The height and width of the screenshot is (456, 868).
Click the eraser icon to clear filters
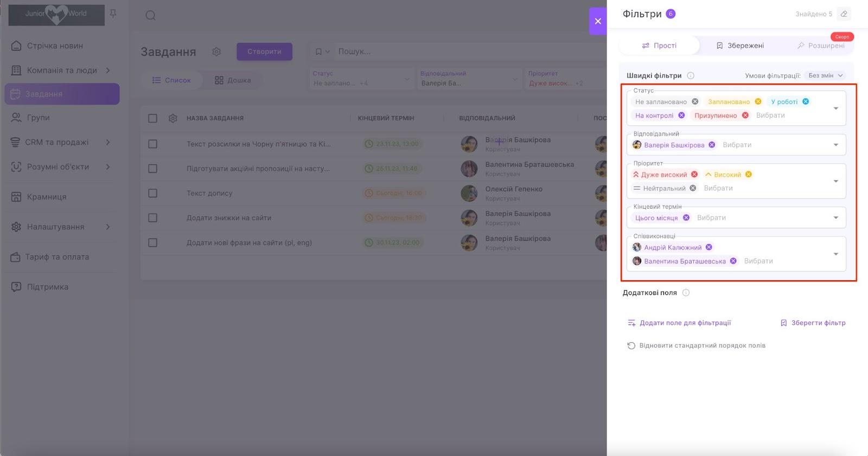coord(844,14)
